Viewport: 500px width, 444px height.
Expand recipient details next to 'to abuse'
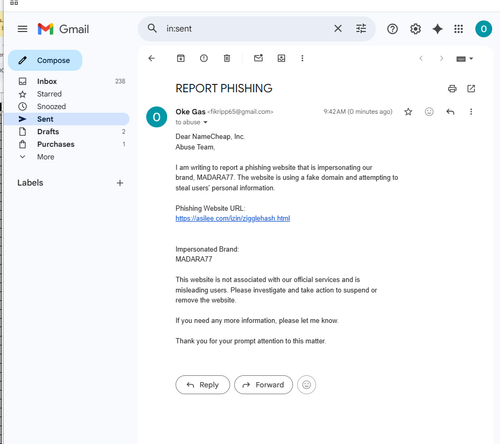205,122
